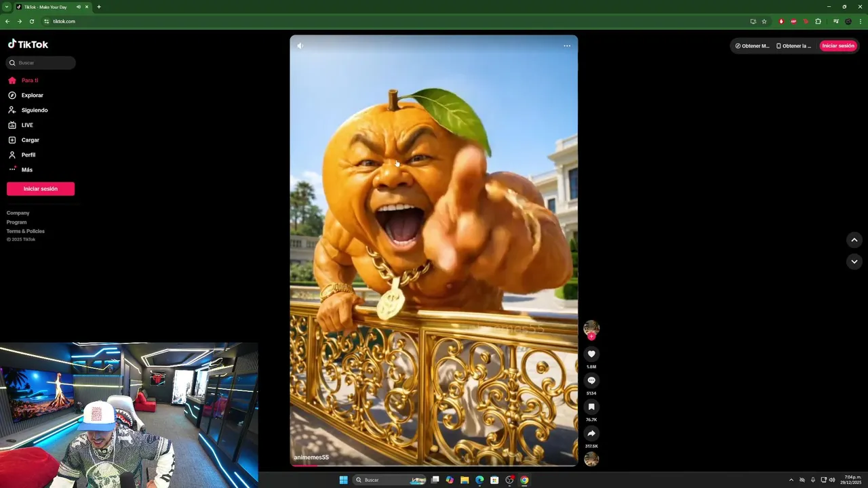Screen dimensions: 868x488
Task: Seek on the video progress bar
Action: (434, 465)
